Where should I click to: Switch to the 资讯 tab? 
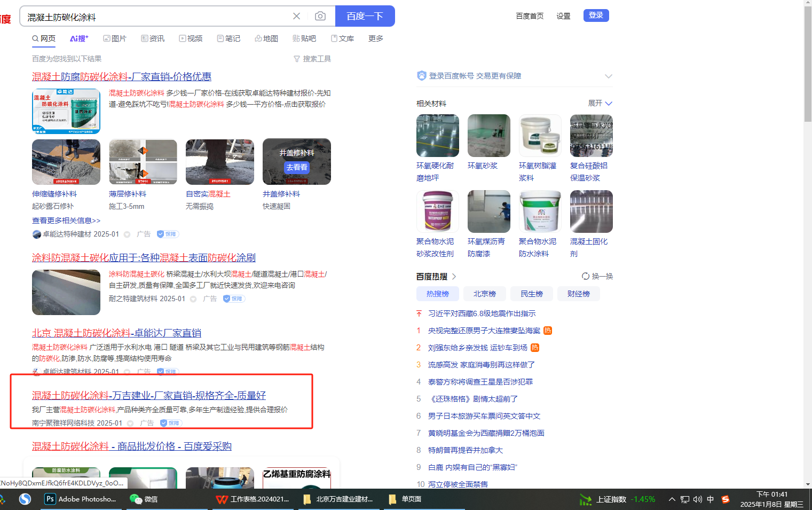coord(153,38)
